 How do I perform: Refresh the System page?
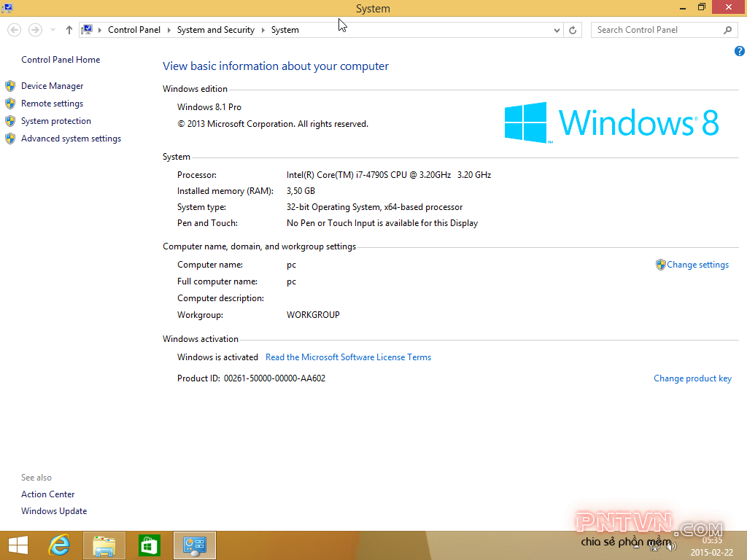click(573, 30)
